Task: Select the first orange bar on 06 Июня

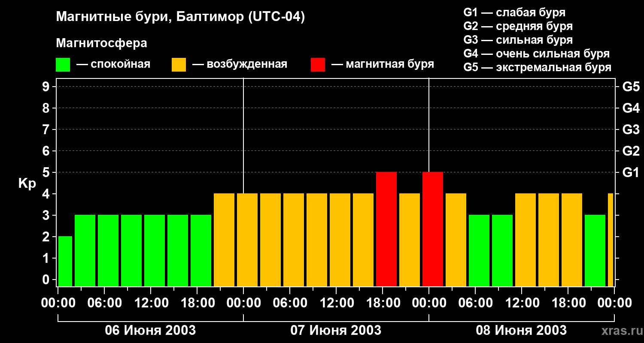Action: [224, 240]
